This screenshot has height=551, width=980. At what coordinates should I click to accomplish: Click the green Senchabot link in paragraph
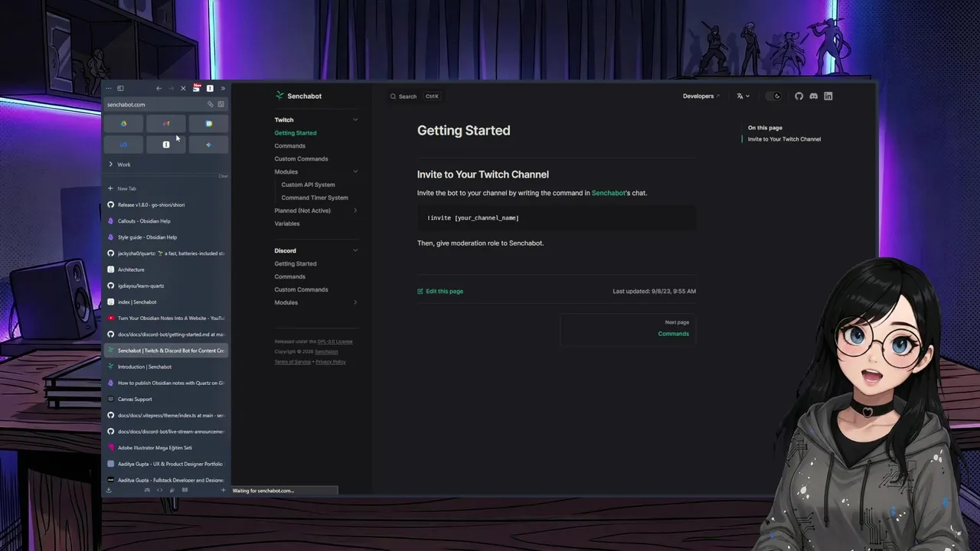(609, 193)
